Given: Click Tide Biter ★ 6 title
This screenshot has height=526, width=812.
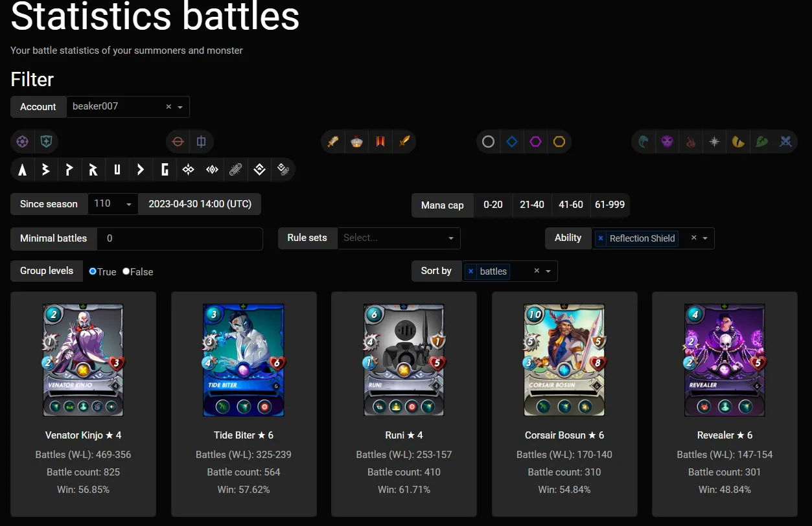Looking at the screenshot, I should (x=244, y=435).
